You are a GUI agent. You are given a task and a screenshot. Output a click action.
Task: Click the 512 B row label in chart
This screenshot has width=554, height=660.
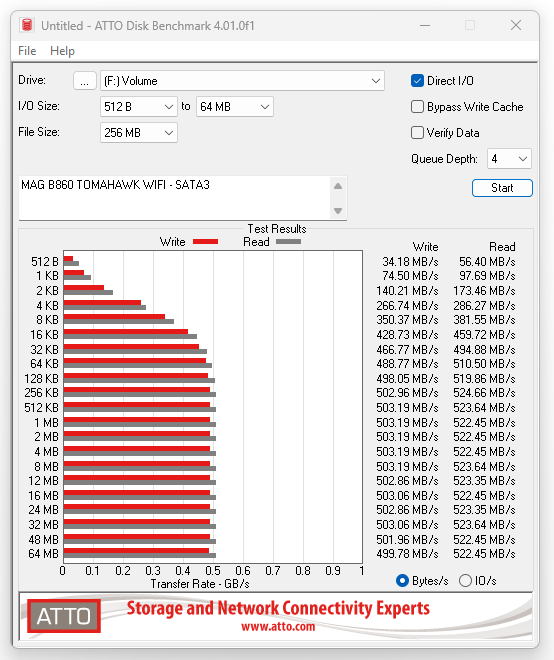pyautogui.click(x=45, y=262)
